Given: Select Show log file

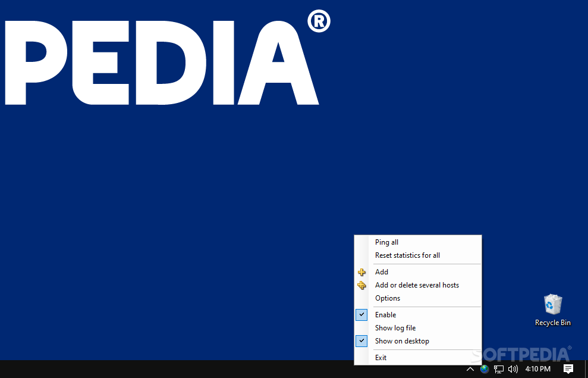Looking at the screenshot, I should click(418, 328).
